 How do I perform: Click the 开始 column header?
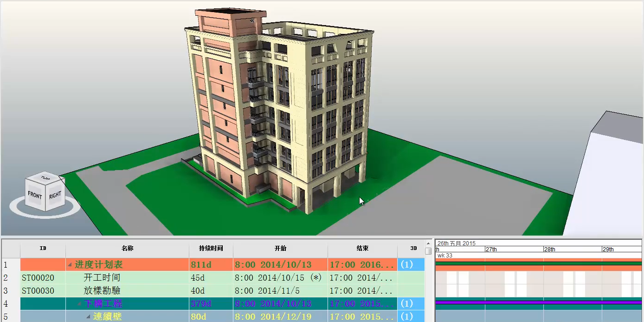280,249
